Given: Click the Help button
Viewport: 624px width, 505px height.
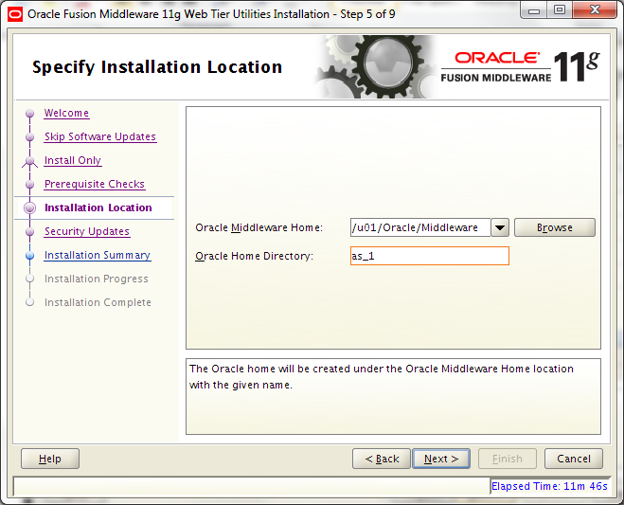Looking at the screenshot, I should coord(50,459).
